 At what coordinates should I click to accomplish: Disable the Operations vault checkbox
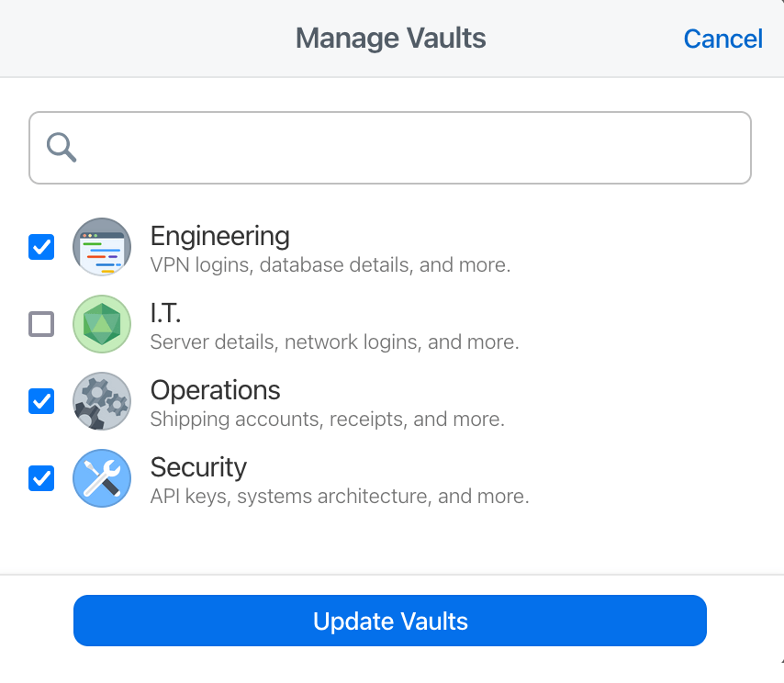pyautogui.click(x=40, y=401)
